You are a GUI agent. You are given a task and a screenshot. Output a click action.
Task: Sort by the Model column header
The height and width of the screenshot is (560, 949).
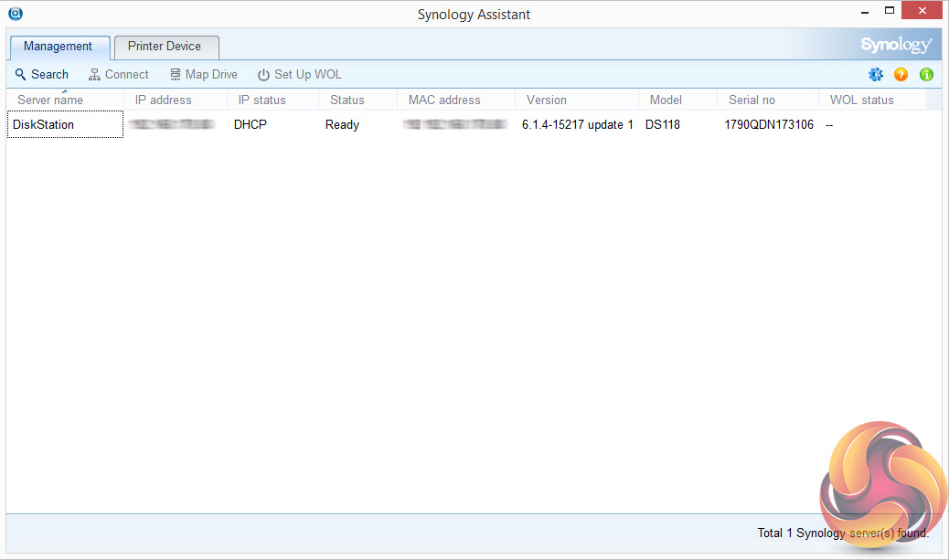[x=677, y=100]
